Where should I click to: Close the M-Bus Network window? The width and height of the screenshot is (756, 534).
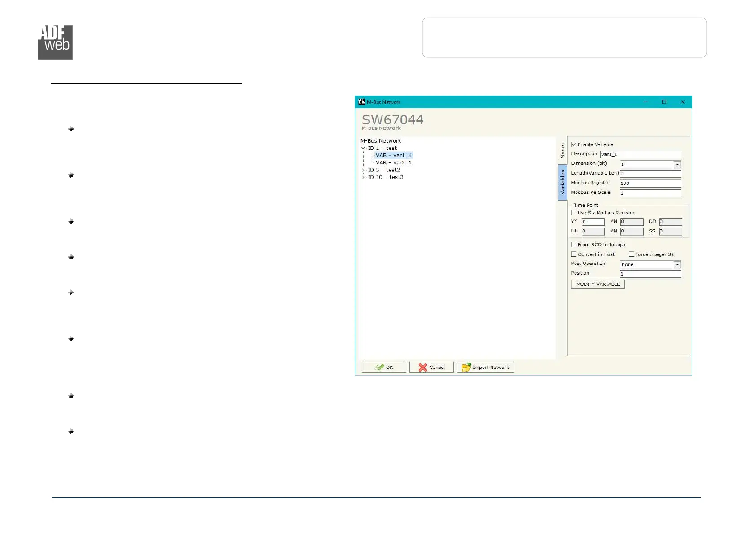[683, 102]
